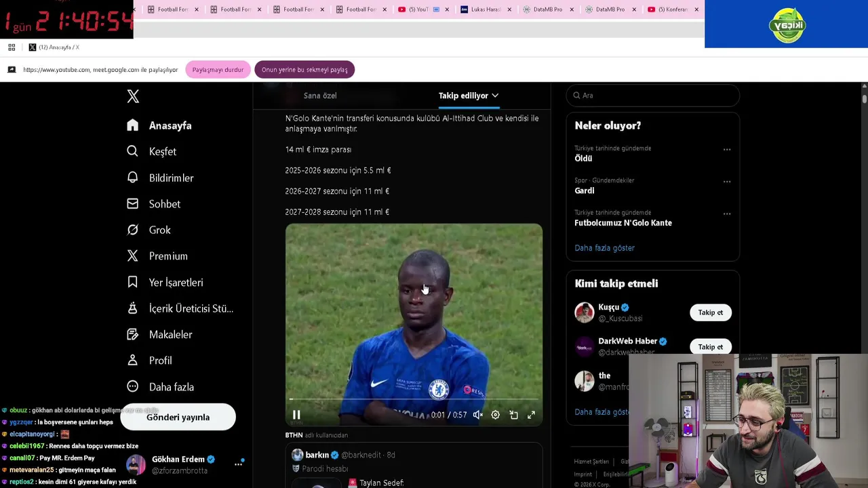
Task: Click the Gökhan Erdem account avatar
Action: (136, 465)
